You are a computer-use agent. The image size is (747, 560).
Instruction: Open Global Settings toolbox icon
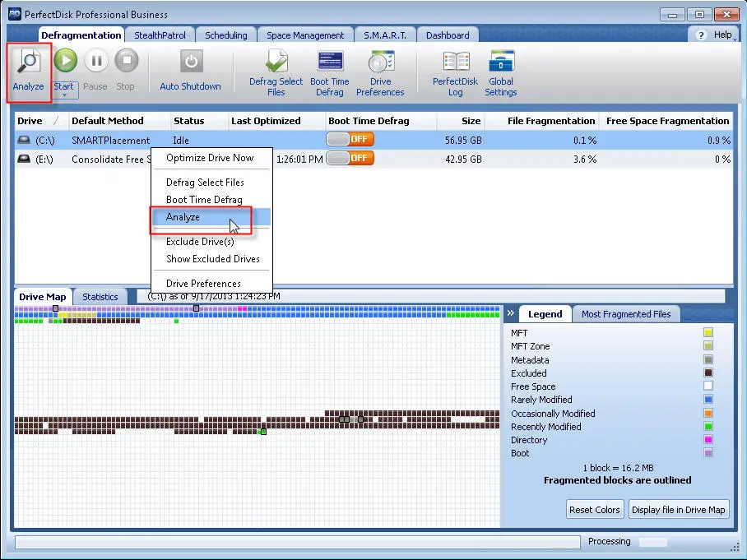[x=501, y=62]
